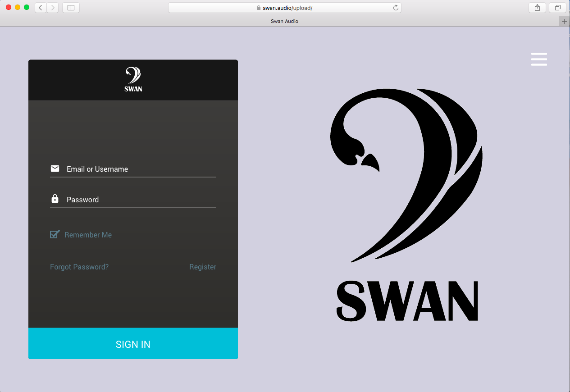Click the Share icon in the browser toolbar

[537, 7]
